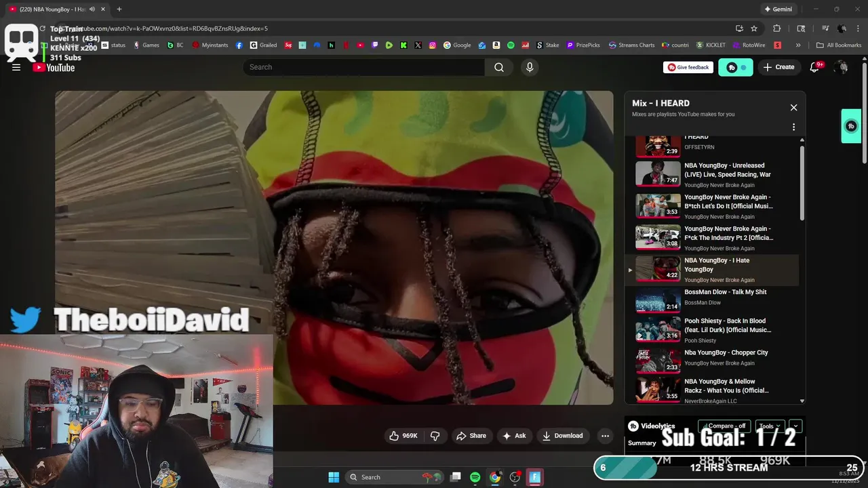
Task: Dislike the video with thumbs down
Action: tap(435, 436)
